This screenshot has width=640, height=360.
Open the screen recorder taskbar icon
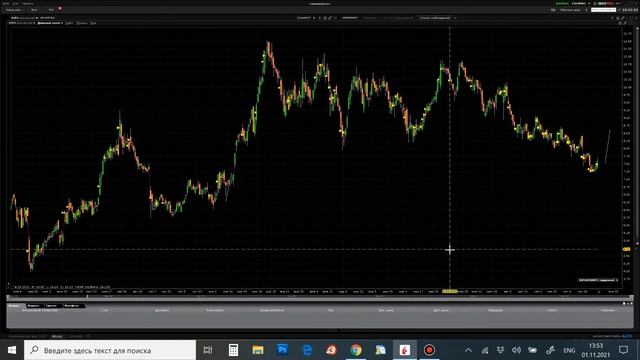(429, 350)
